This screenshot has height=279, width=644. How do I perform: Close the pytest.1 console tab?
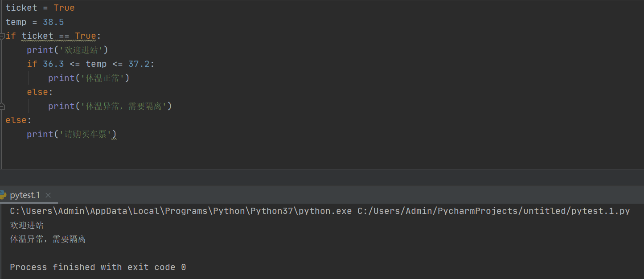pyautogui.click(x=48, y=195)
